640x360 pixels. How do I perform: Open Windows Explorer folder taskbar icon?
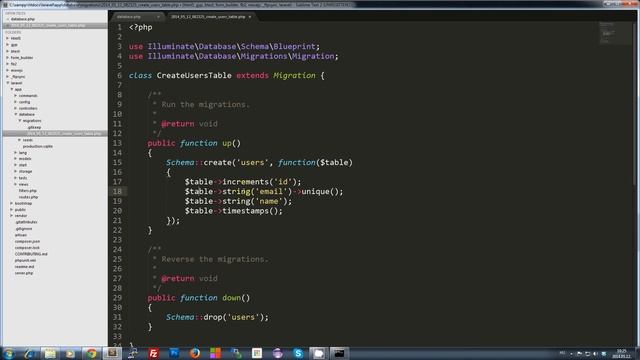click(50, 353)
